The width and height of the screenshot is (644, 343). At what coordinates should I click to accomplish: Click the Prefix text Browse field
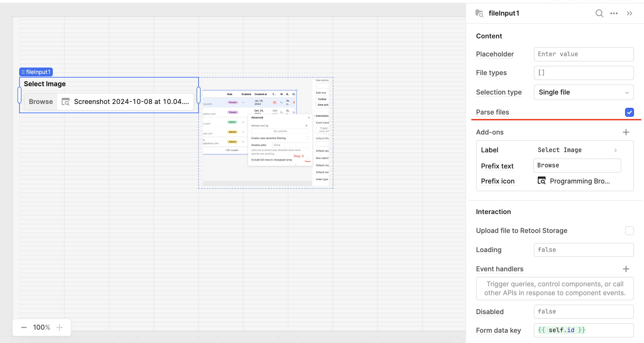[x=577, y=165]
